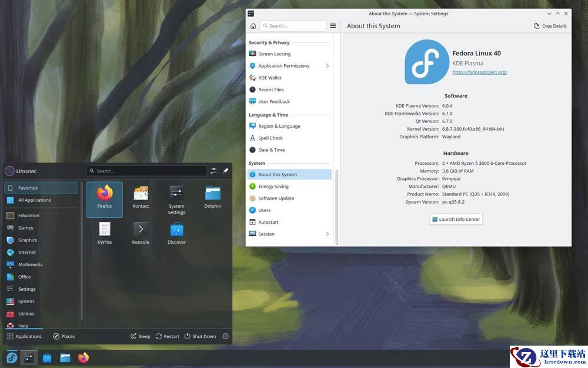This screenshot has height=368, width=588.
Task: Expand more power options arrow in launcher
Action: coord(225,336)
